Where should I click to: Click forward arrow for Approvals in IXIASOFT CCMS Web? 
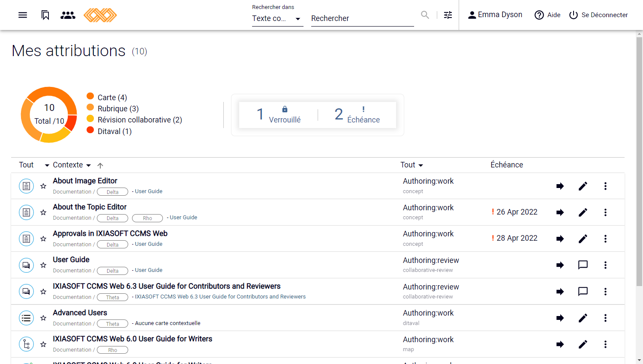[x=560, y=239]
